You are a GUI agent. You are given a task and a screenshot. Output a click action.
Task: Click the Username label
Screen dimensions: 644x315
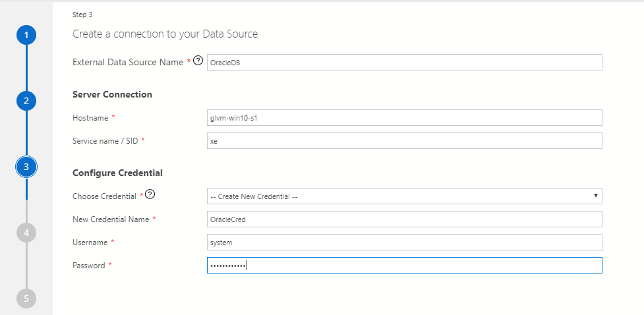pyautogui.click(x=90, y=243)
